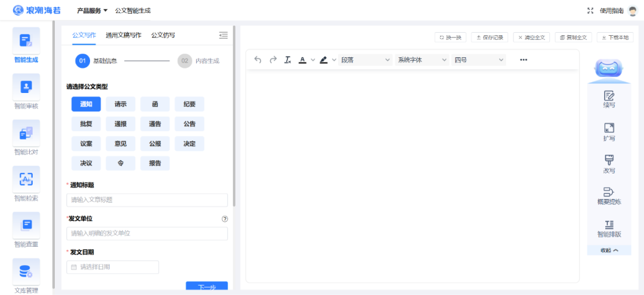Select the 智能排版 tool

pos(609,229)
